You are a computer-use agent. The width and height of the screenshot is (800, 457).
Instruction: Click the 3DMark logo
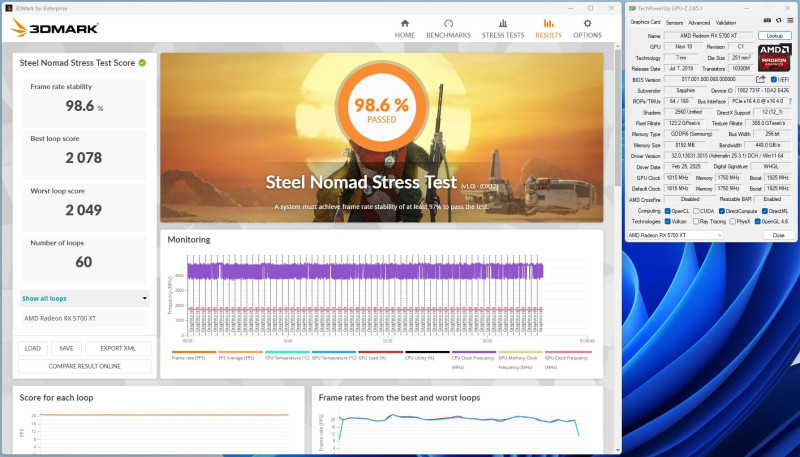click(x=54, y=28)
